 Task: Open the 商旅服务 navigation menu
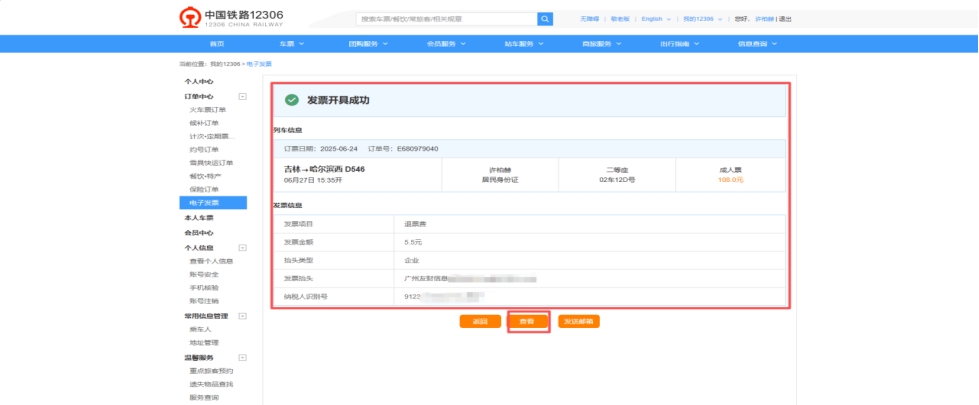[x=602, y=44]
